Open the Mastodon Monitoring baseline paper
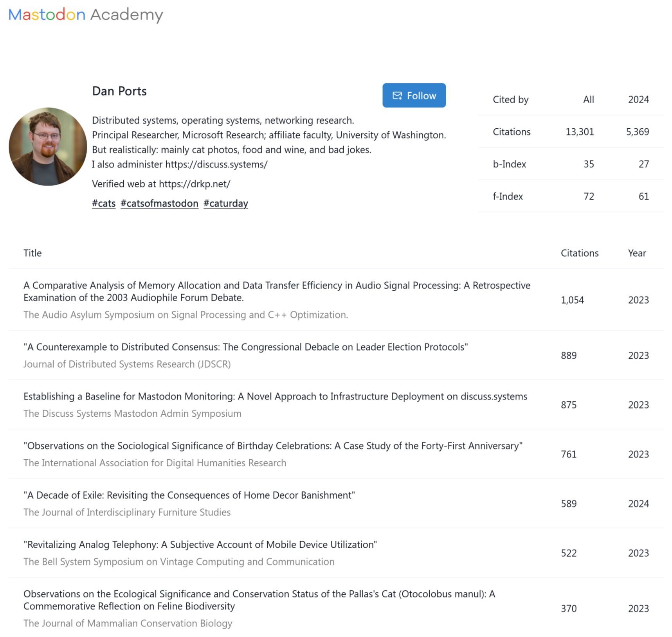The width and height of the screenshot is (672, 637). (x=275, y=396)
